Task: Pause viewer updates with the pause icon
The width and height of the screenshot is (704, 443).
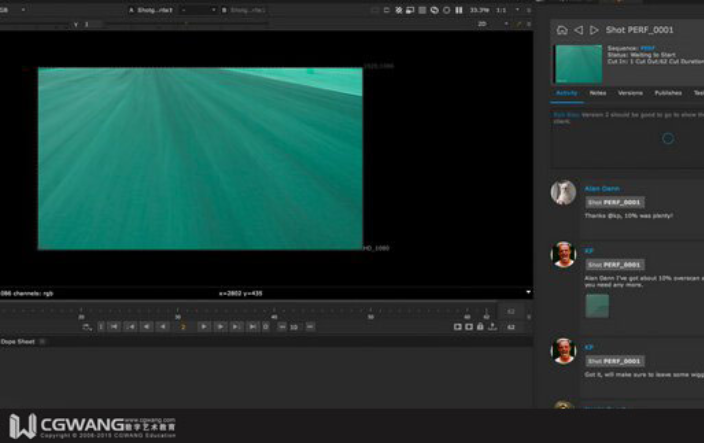Action: 459,10
